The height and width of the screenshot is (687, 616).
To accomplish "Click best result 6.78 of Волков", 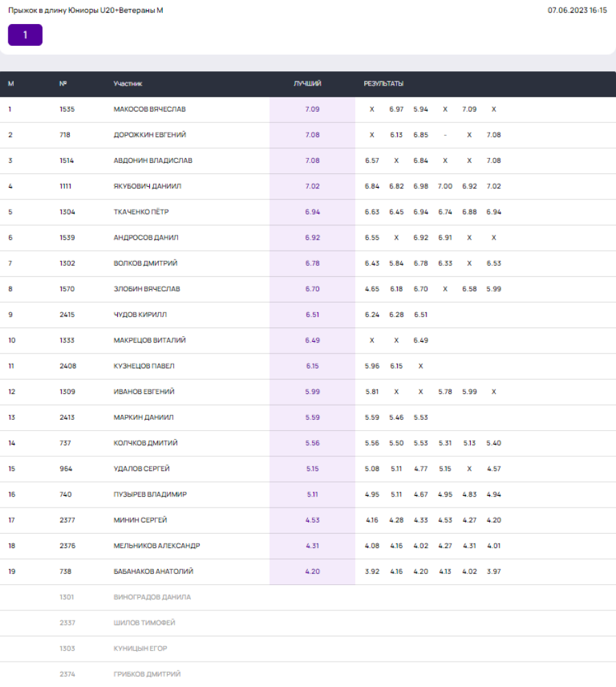I will pos(312,263).
